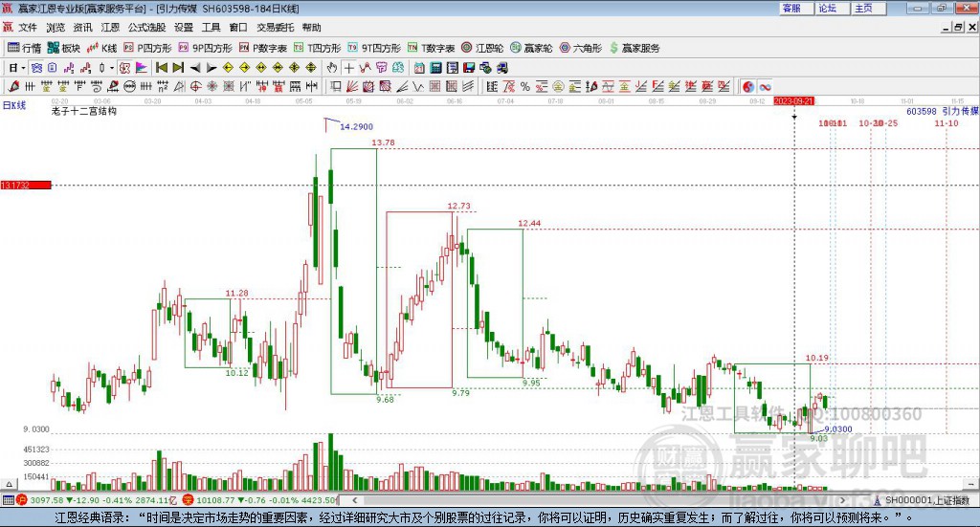Viewport: 980px width, 527px height.
Task: Select the circle target drawing tool
Action: [195, 87]
